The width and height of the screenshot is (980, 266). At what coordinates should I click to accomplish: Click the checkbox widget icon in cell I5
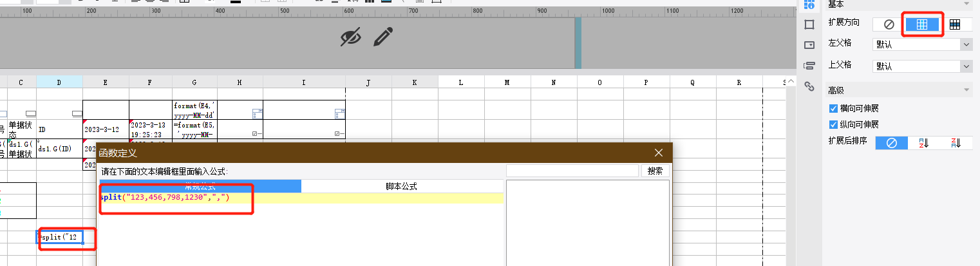339,134
